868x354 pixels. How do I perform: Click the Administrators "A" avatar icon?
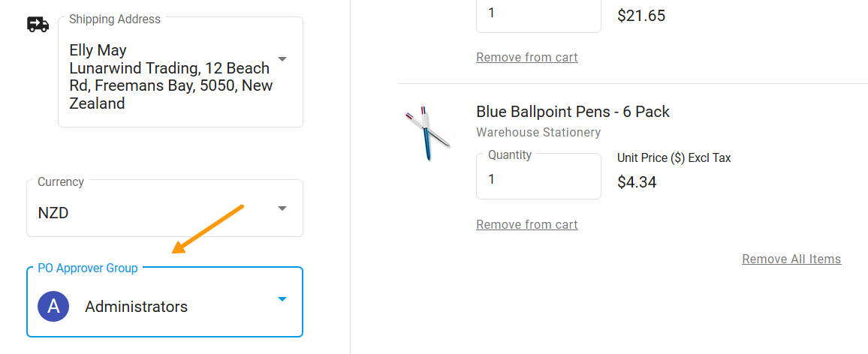pos(53,307)
